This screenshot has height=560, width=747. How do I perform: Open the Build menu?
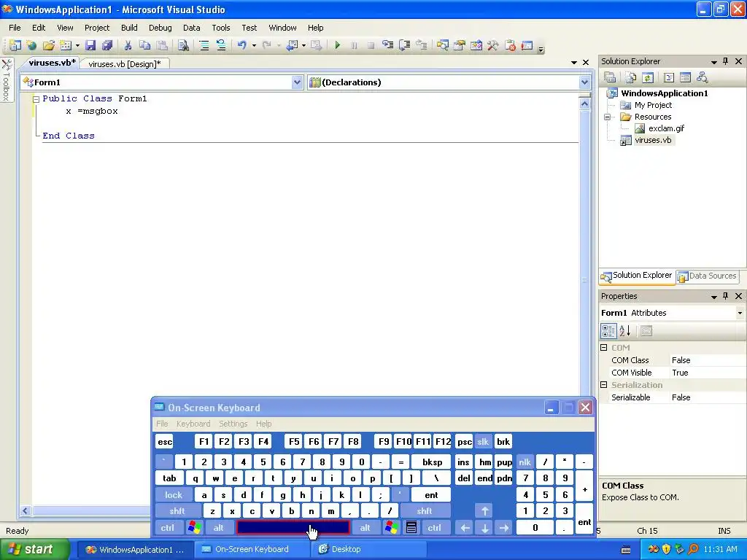coord(129,28)
